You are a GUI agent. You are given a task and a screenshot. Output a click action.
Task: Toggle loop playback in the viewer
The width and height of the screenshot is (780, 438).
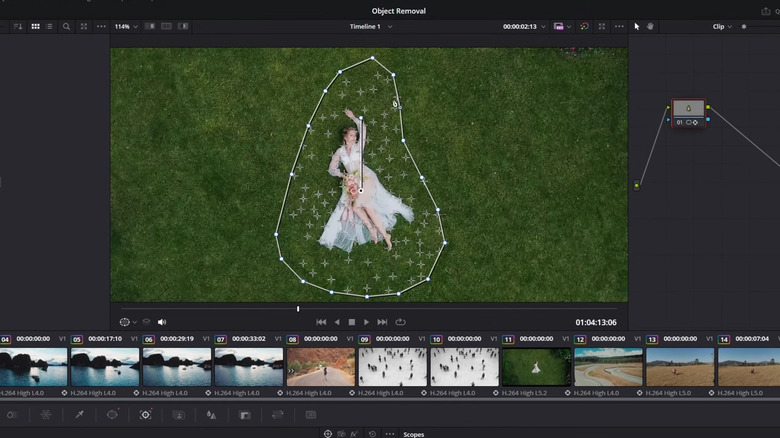click(400, 322)
